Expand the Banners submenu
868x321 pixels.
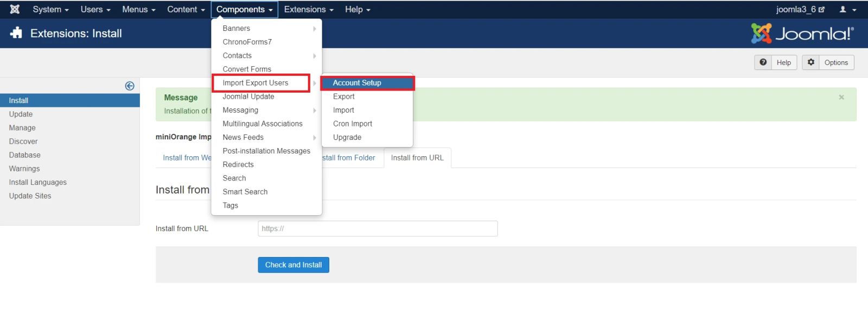click(x=266, y=28)
